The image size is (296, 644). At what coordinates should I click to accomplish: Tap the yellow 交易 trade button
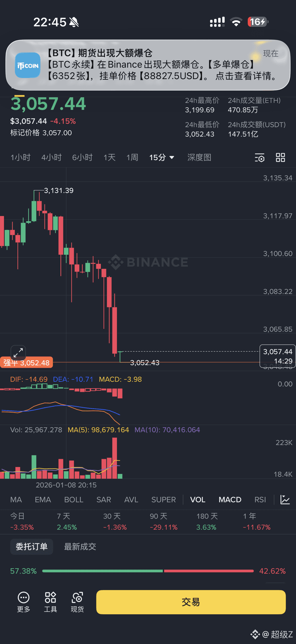coord(191,602)
